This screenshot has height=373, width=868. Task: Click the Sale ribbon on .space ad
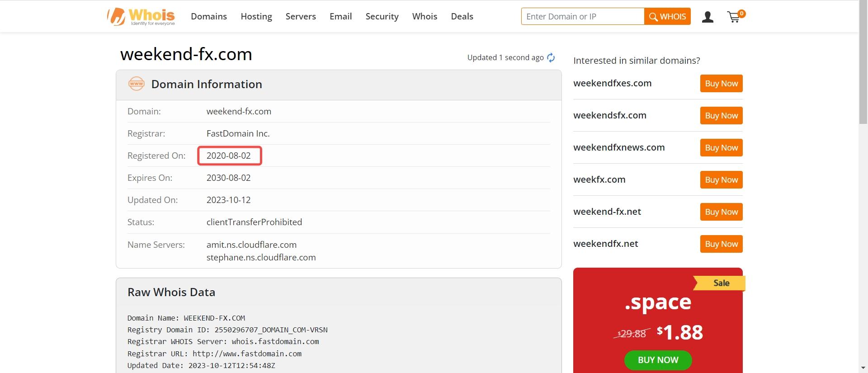click(x=719, y=283)
